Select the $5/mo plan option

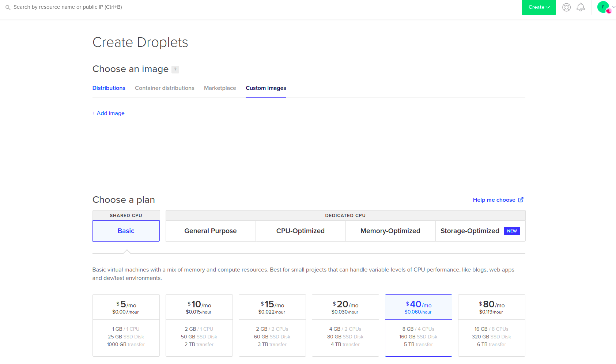click(x=126, y=325)
